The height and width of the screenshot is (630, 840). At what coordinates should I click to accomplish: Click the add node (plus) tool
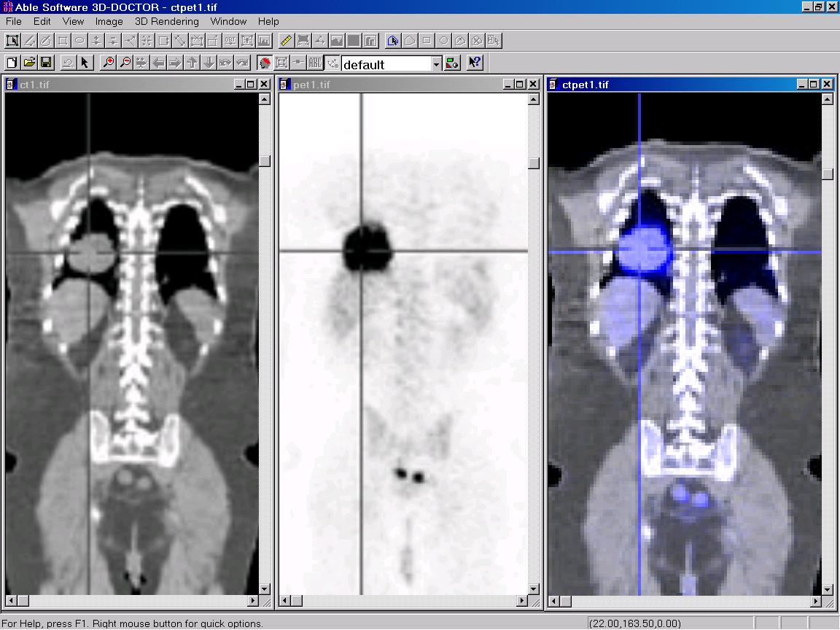tap(96, 41)
